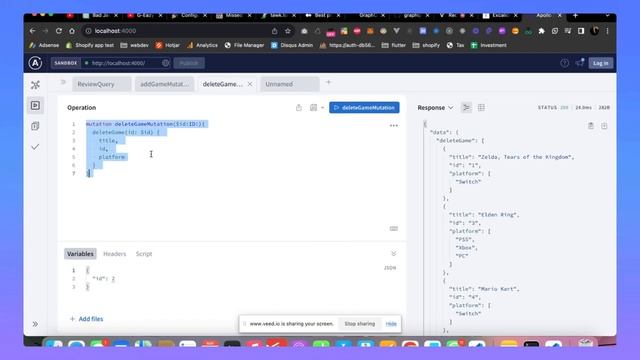This screenshot has width=640, height=360.
Task: Open the browser home page
Action: (x=72, y=31)
